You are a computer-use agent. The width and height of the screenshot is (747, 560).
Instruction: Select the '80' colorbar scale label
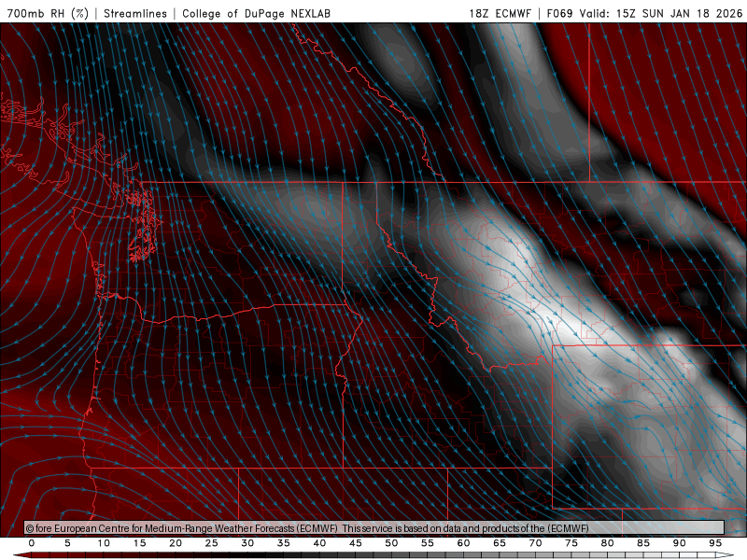point(607,543)
